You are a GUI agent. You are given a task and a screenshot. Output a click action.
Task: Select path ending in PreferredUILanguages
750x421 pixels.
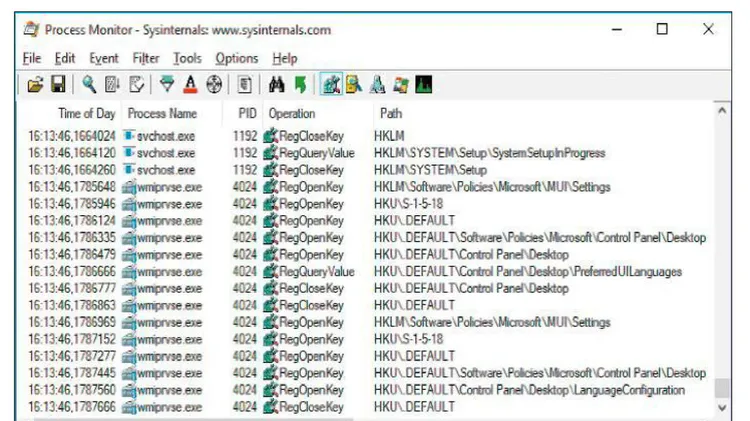528,272
